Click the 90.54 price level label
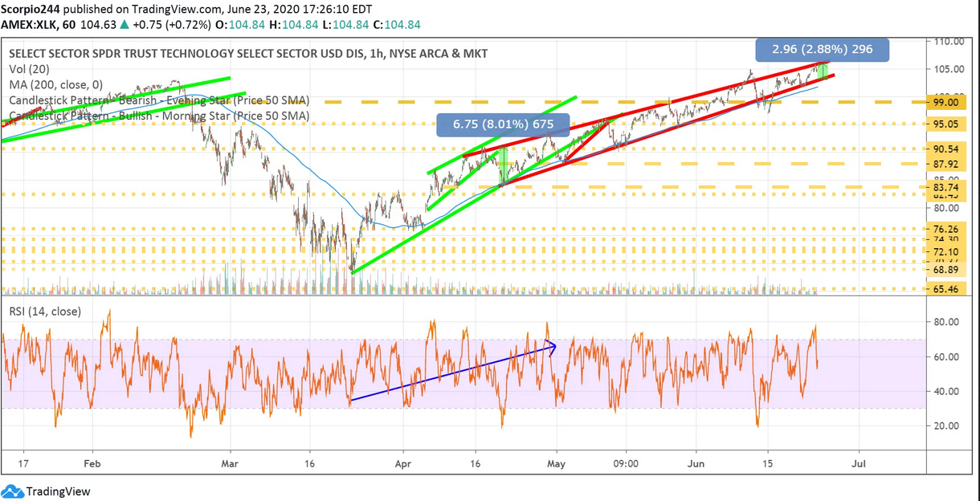Screen dimensions: 980x501 click(945, 149)
